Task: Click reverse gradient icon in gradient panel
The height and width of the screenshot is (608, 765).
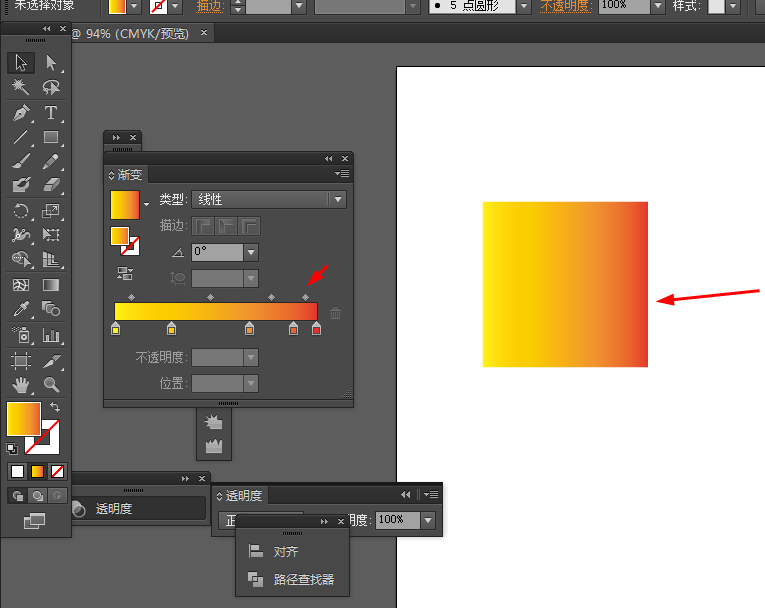Action: pyautogui.click(x=125, y=272)
